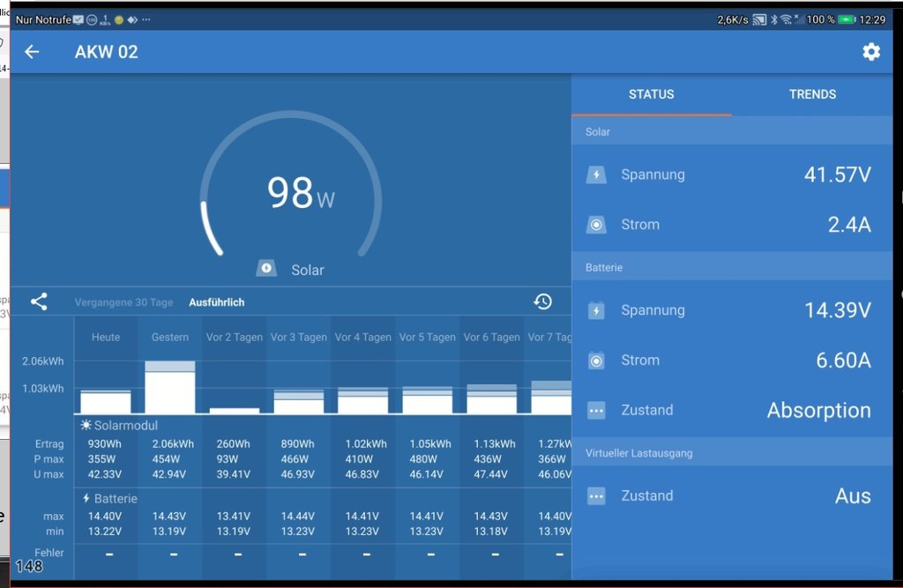Select the Vor 4 Tagen column header
903x588 pixels.
pos(362,338)
